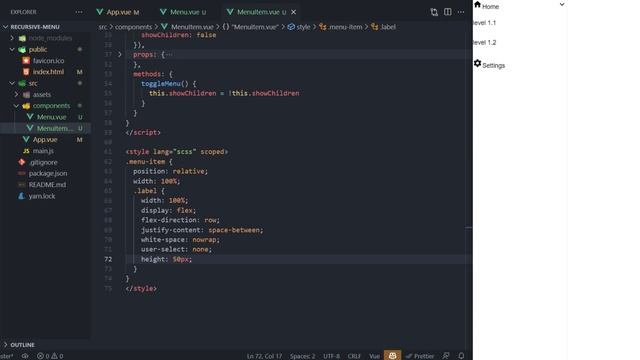Viewport: 640px width, 360px height.
Task: Open Settings menu item in preview
Action: click(x=493, y=65)
